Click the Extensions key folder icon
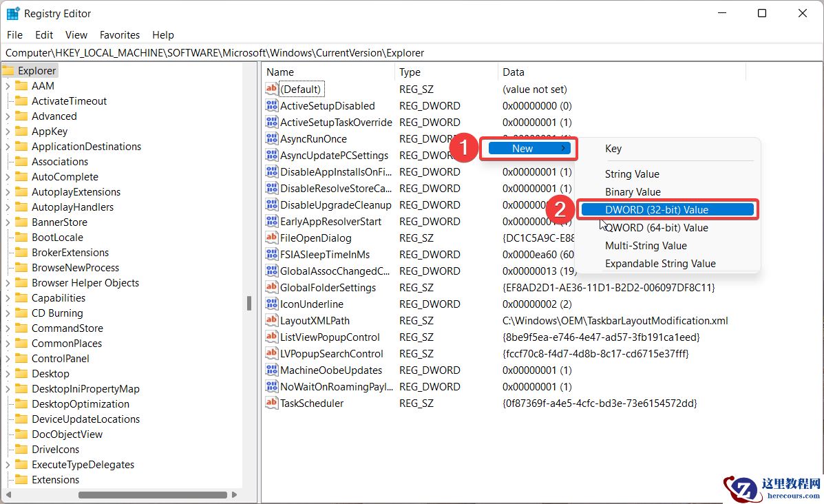 tap(21, 479)
